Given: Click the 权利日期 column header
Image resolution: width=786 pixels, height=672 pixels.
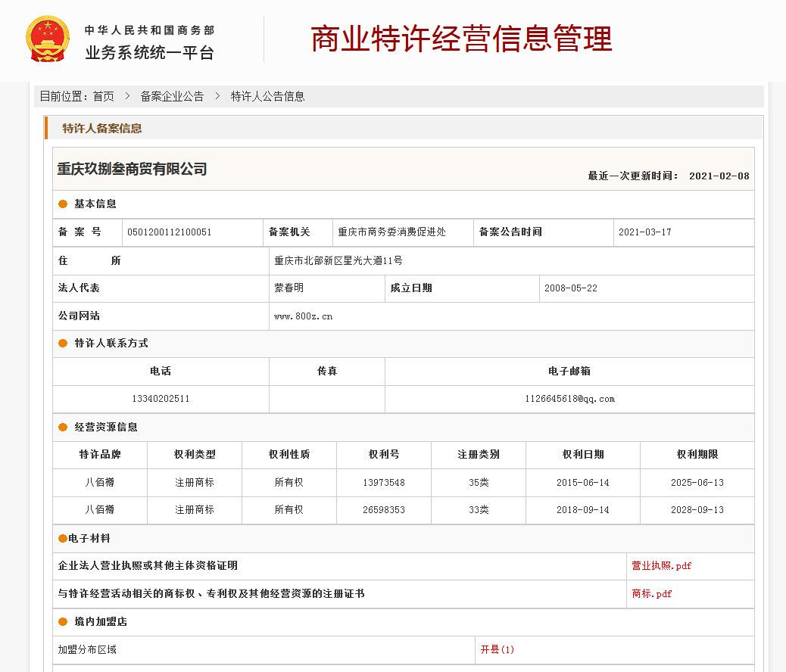Looking at the screenshot, I should pyautogui.click(x=583, y=455).
